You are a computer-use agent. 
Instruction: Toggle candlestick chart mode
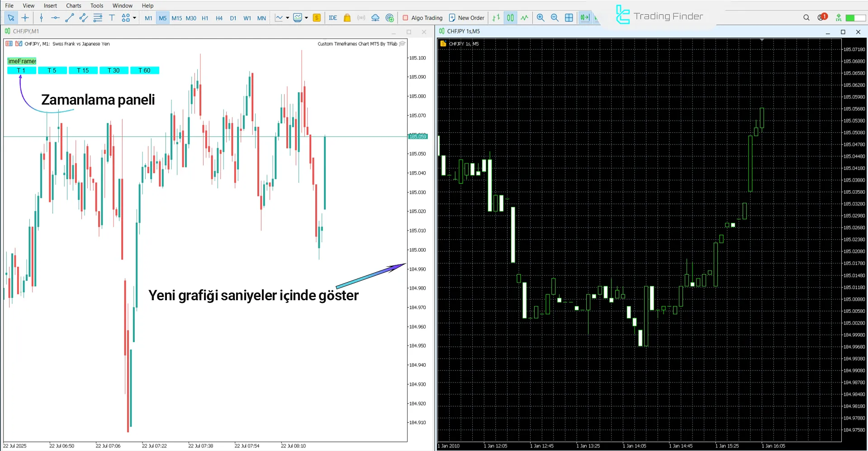click(x=510, y=18)
